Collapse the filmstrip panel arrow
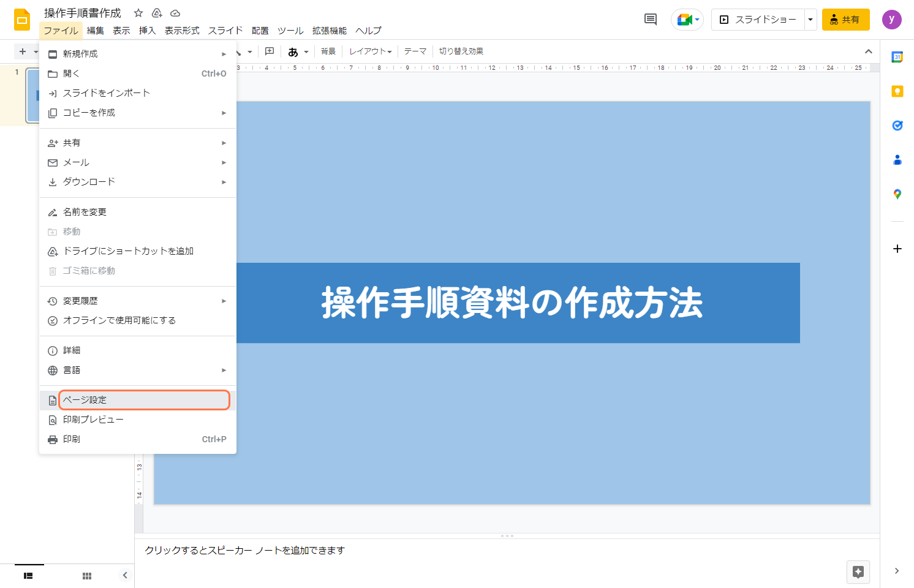Image resolution: width=914 pixels, height=588 pixels. (x=125, y=575)
